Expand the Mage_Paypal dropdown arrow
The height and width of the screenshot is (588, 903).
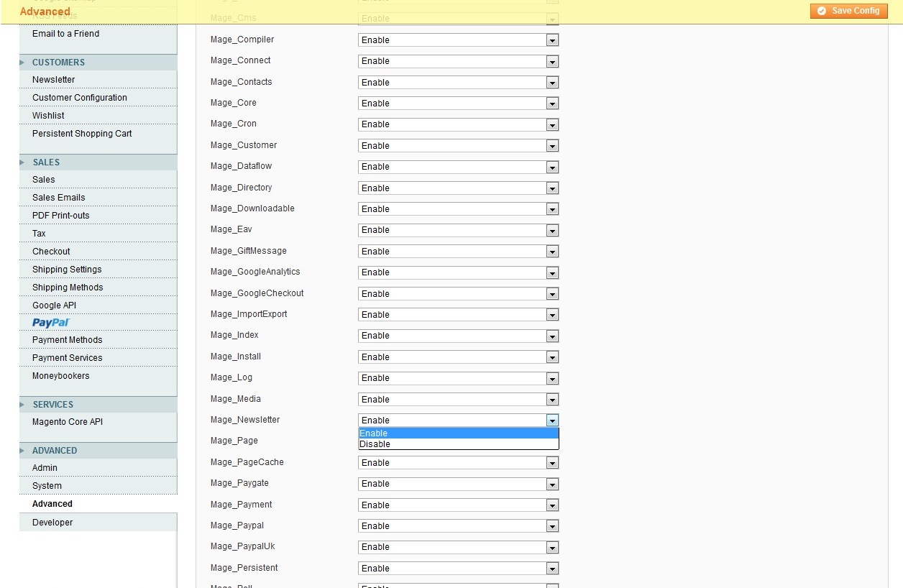552,526
